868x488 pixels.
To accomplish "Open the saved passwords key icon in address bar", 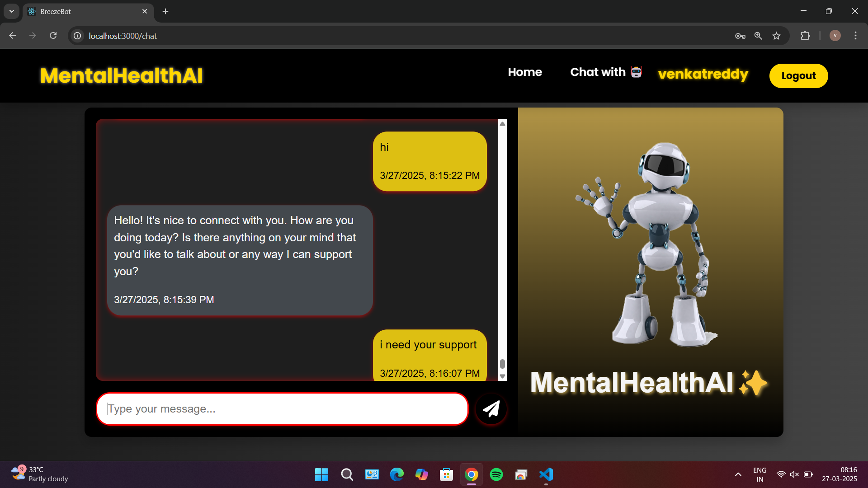I will [740, 36].
